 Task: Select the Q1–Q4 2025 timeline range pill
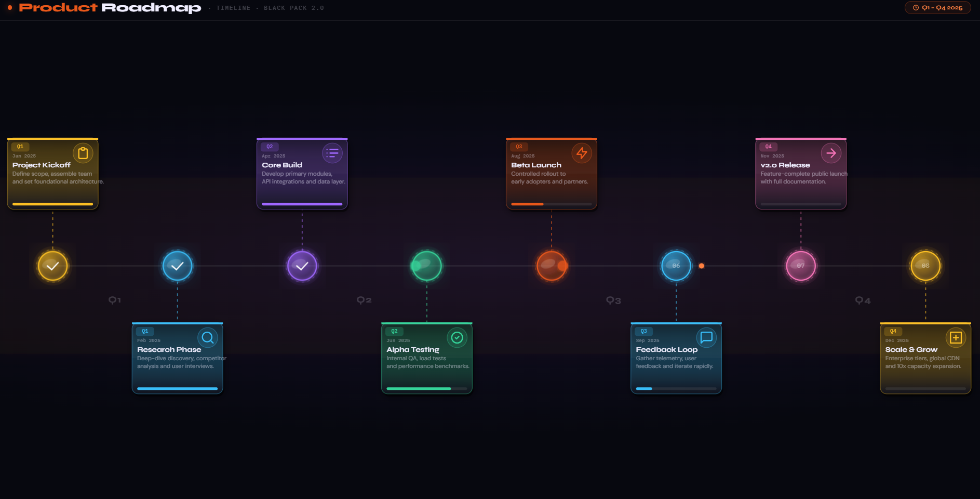pyautogui.click(x=937, y=7)
